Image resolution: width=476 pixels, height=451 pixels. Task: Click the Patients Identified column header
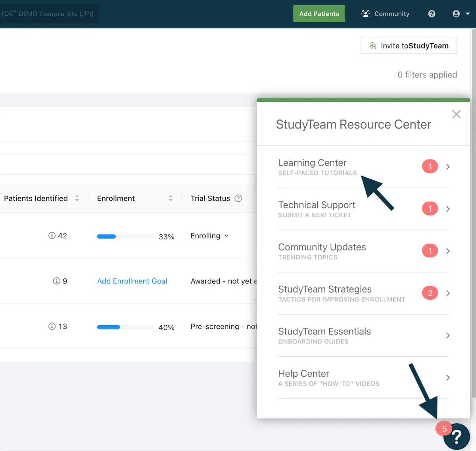[x=36, y=198]
